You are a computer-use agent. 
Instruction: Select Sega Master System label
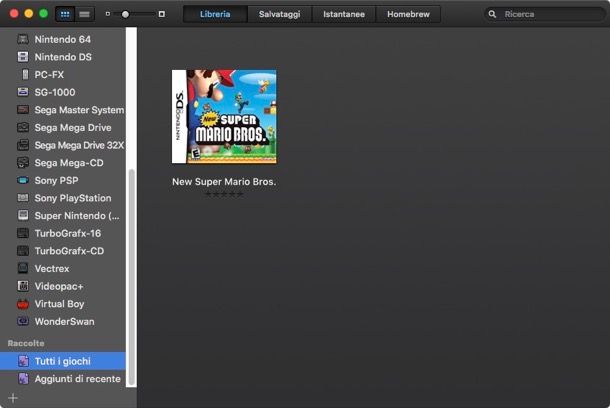click(x=79, y=110)
